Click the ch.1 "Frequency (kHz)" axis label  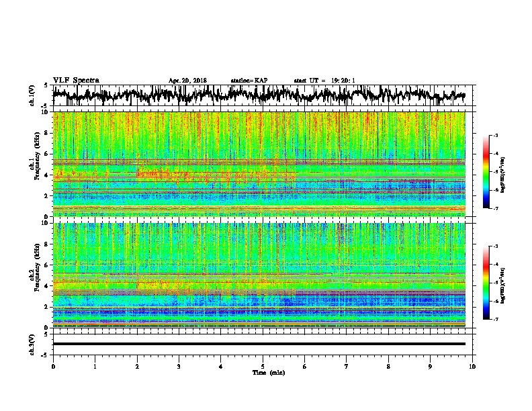[37, 156]
